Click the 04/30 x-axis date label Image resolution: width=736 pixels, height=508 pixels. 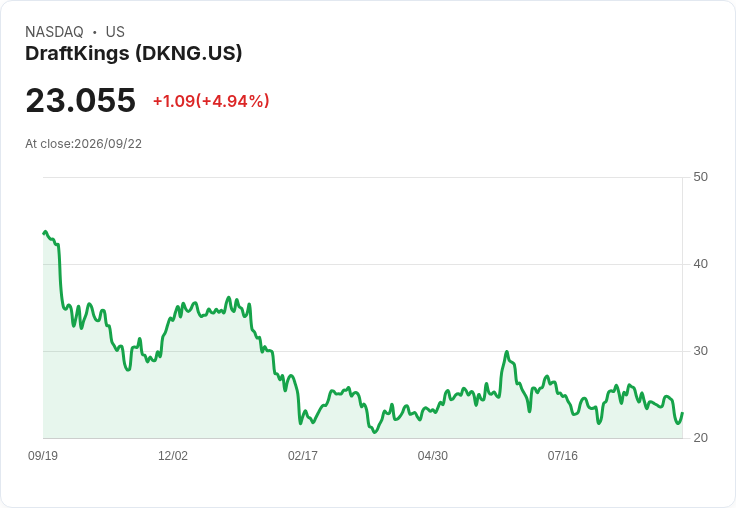432,456
